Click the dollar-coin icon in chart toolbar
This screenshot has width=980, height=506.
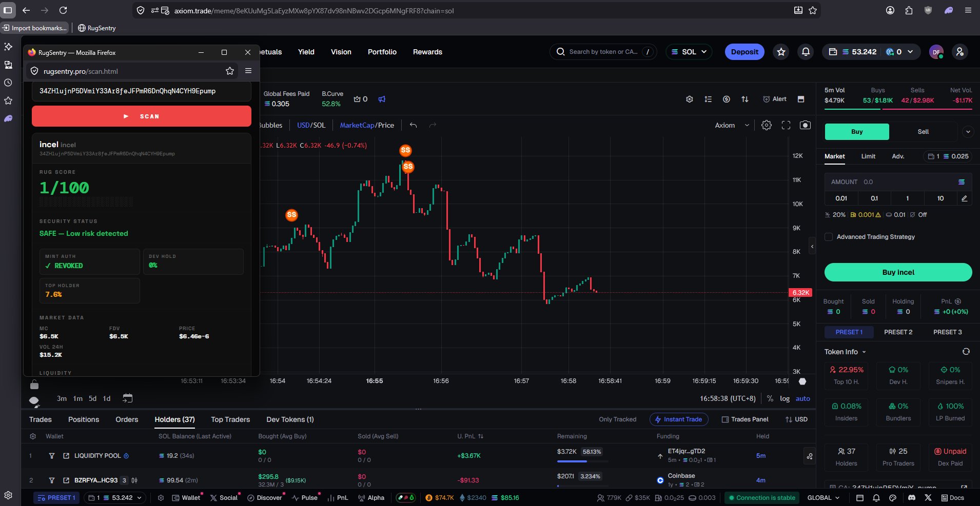[x=727, y=99]
